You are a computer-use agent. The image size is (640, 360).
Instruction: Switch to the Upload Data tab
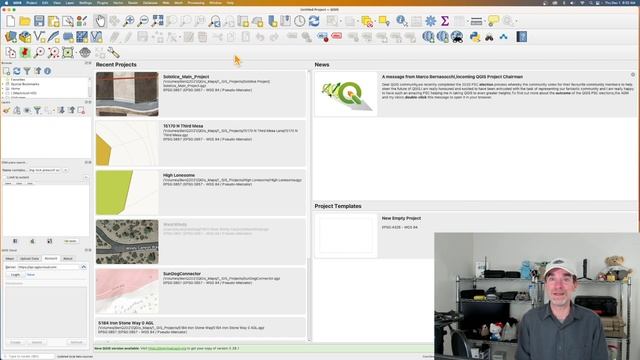coord(29,259)
